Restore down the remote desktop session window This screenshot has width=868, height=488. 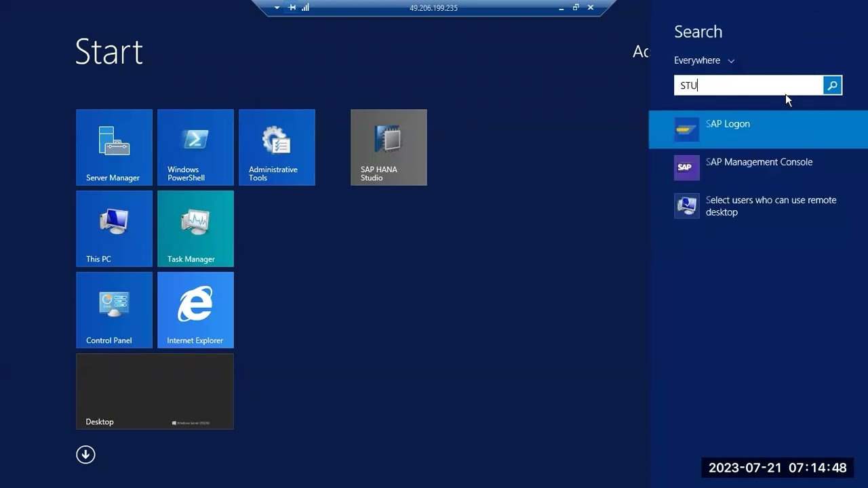(576, 7)
